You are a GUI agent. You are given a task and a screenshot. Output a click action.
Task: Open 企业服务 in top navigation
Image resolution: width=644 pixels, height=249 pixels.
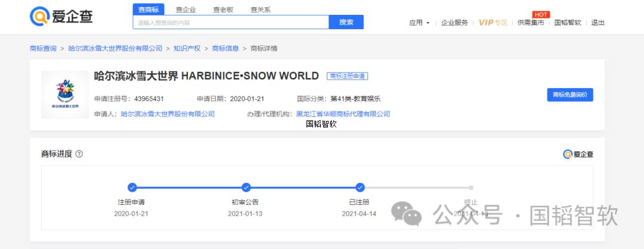[454, 23]
